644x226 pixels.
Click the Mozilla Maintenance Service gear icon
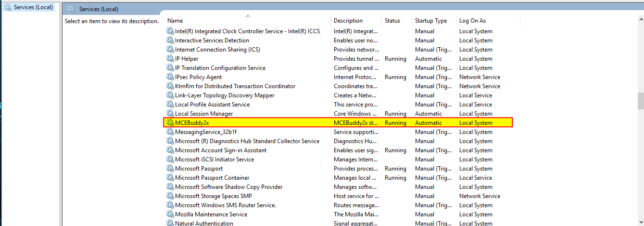coord(170,214)
